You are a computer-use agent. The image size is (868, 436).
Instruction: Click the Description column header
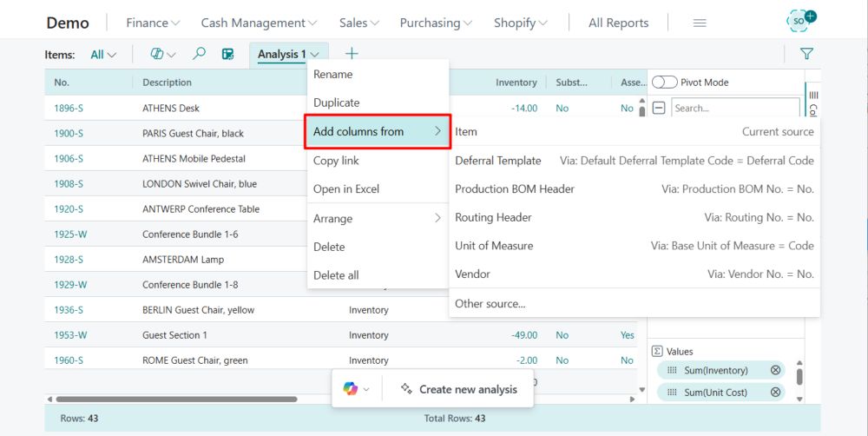167,82
